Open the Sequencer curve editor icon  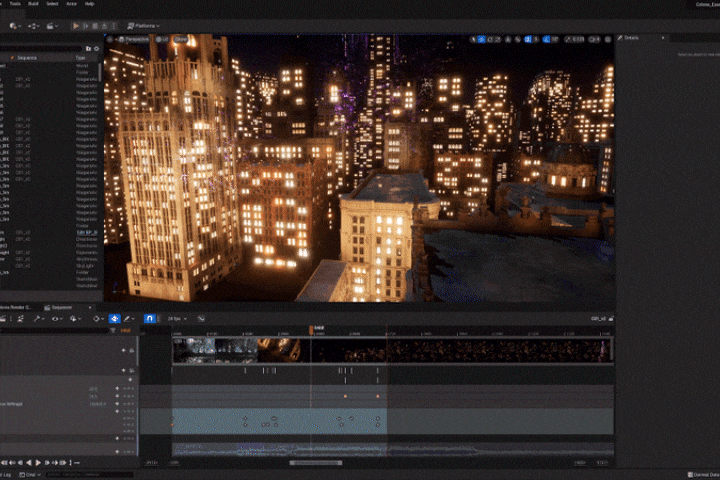click(x=201, y=319)
